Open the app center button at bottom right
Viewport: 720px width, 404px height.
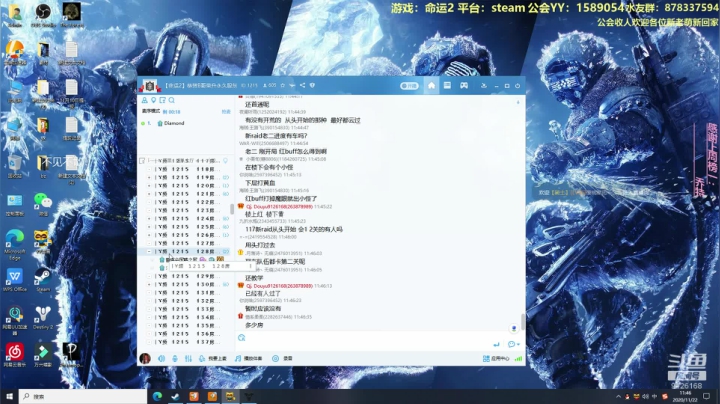pos(496,359)
